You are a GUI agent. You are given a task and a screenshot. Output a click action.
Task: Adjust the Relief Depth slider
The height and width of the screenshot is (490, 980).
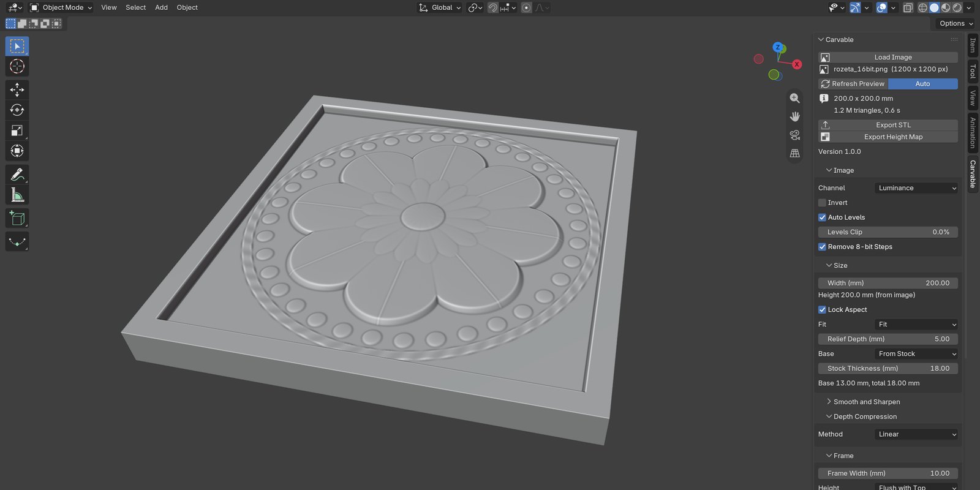tap(888, 339)
